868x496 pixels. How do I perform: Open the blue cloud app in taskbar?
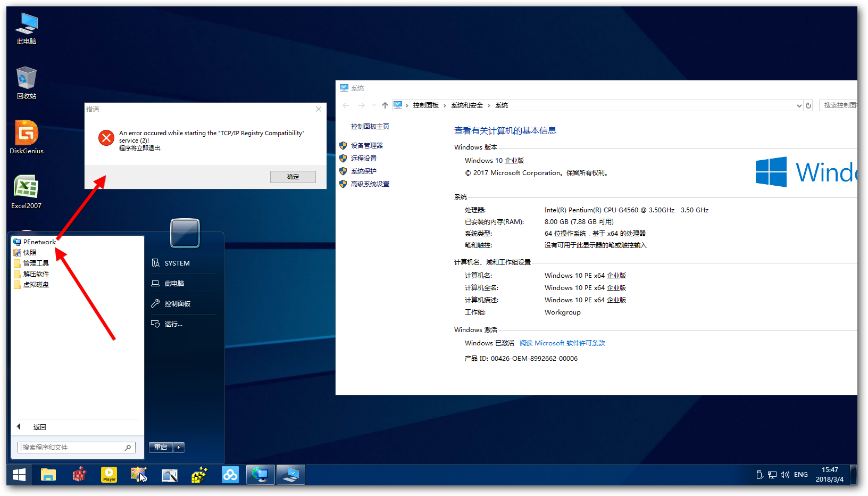(230, 475)
